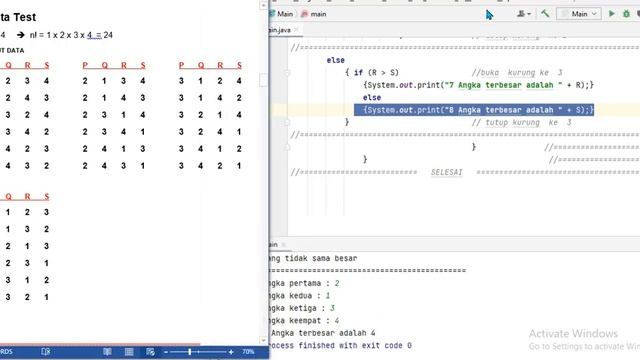The width and height of the screenshot is (640, 360).
Task: Switch Word to Print Layout view
Action: [129, 352]
